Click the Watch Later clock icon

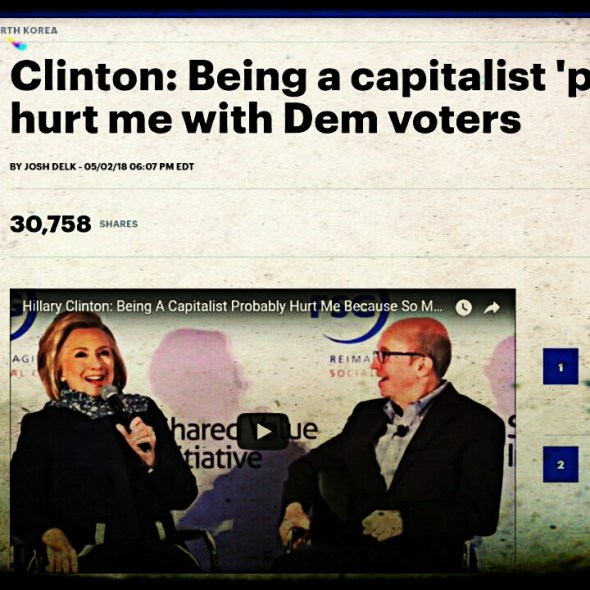click(464, 308)
